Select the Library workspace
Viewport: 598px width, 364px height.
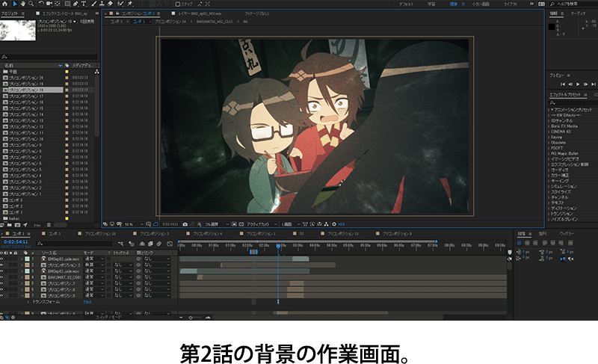[x=511, y=4]
